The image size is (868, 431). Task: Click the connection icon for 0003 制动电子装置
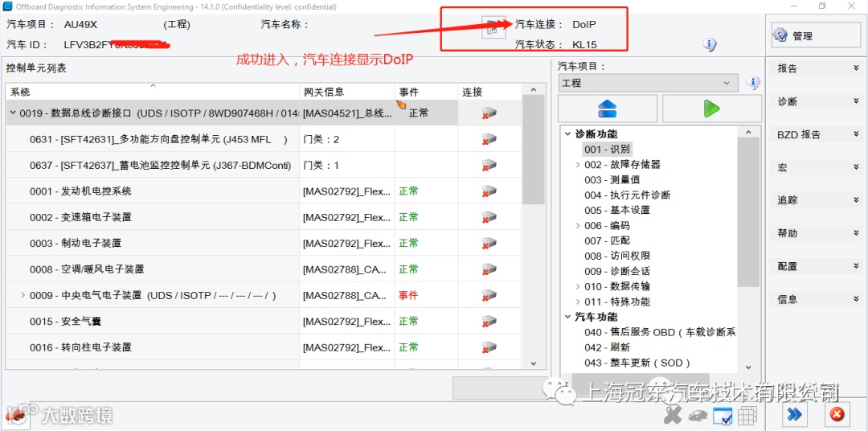(489, 243)
